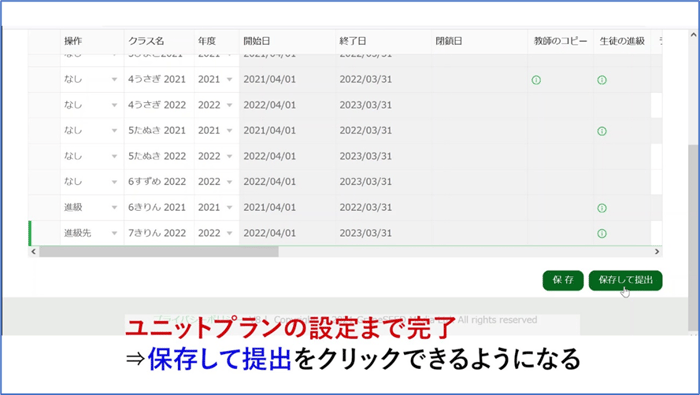Open 年度 dropdown for 6すずめ 2022
The height and width of the screenshot is (395, 700).
tap(229, 182)
